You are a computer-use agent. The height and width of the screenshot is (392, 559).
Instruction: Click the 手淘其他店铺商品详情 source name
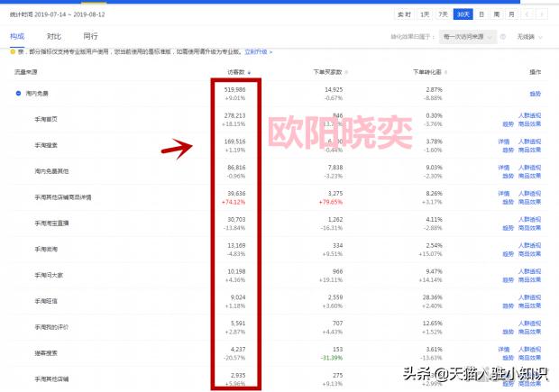tap(63, 197)
